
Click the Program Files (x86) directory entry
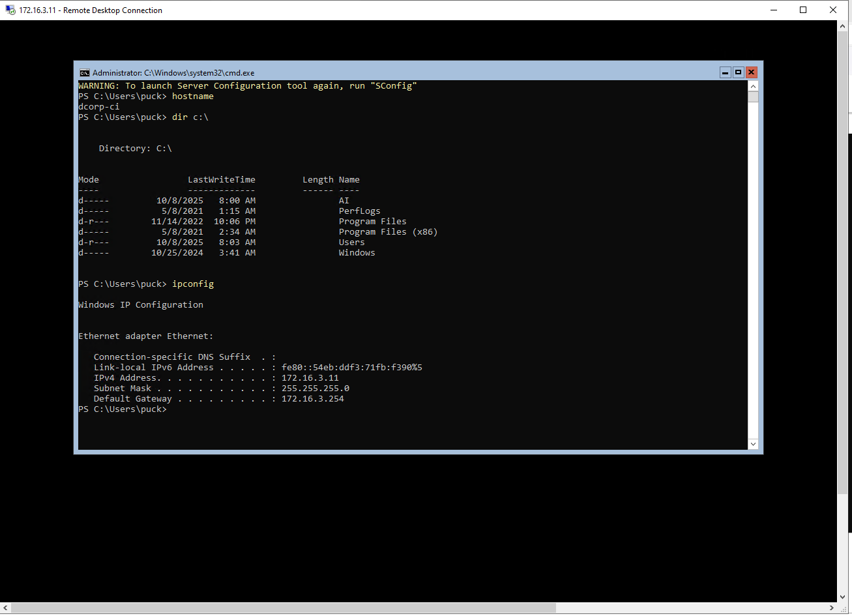tap(388, 232)
